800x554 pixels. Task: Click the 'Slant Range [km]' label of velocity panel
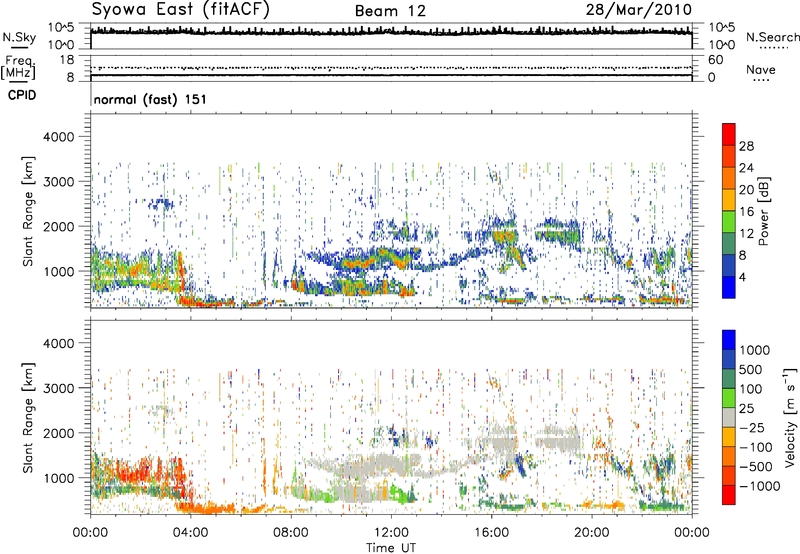coord(28,418)
